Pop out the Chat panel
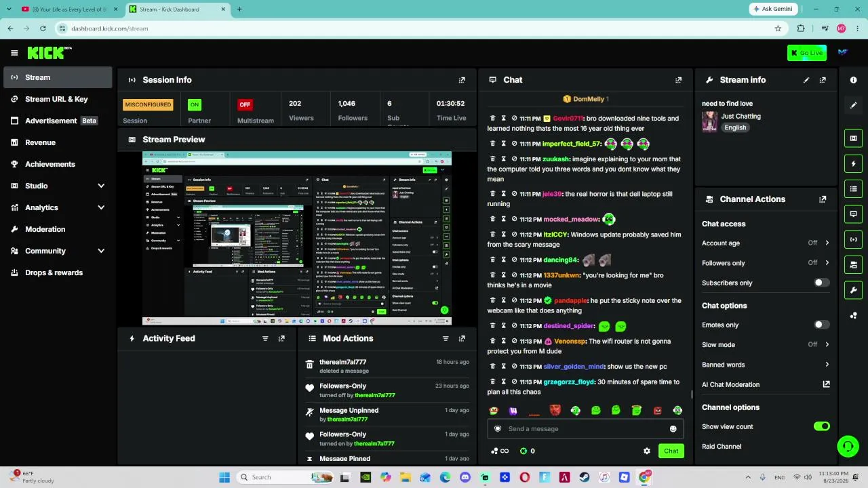 point(678,80)
